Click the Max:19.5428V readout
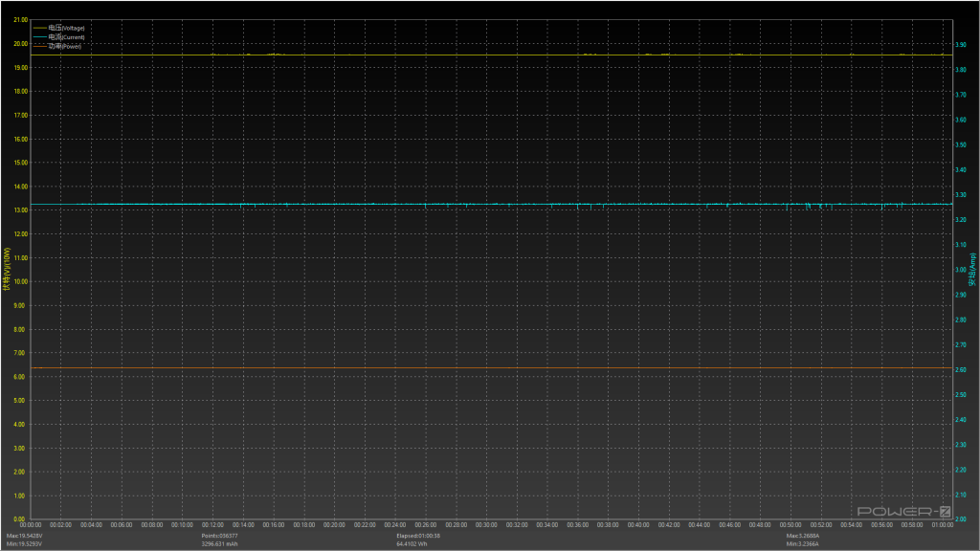This screenshot has width=980, height=551. tap(24, 536)
